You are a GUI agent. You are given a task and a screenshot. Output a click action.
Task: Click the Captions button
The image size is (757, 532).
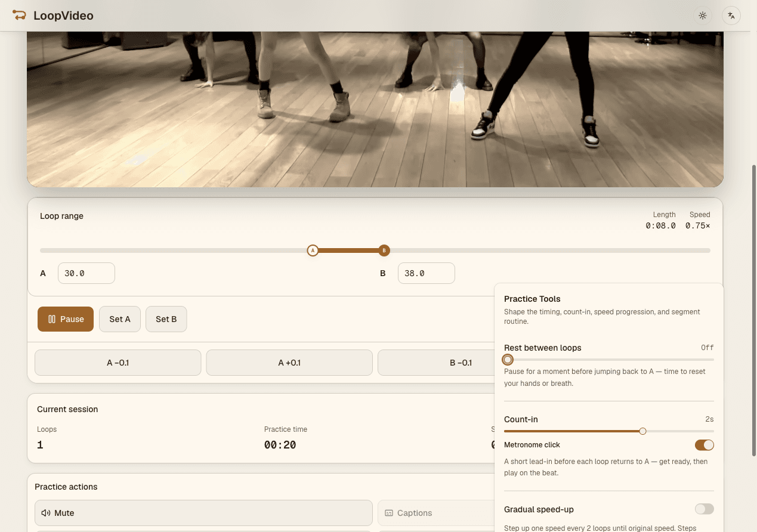[x=436, y=513]
